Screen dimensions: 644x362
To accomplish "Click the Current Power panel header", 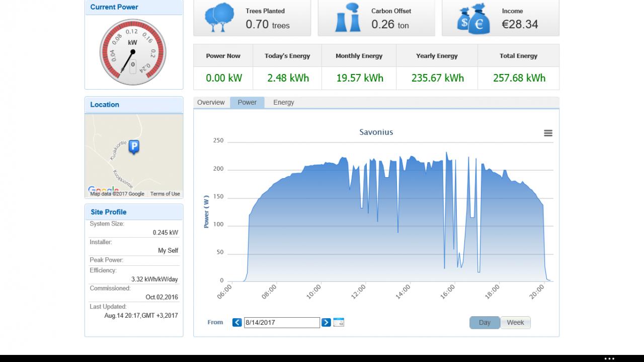I will click(134, 7).
